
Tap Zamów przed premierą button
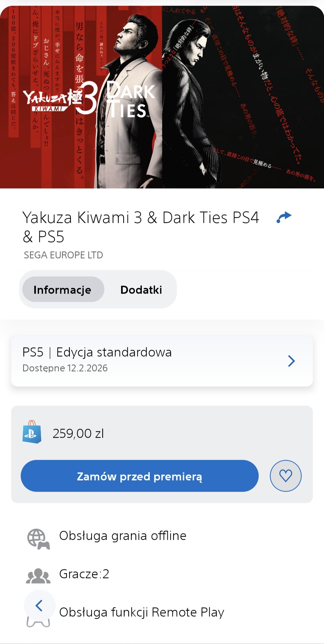[140, 476]
